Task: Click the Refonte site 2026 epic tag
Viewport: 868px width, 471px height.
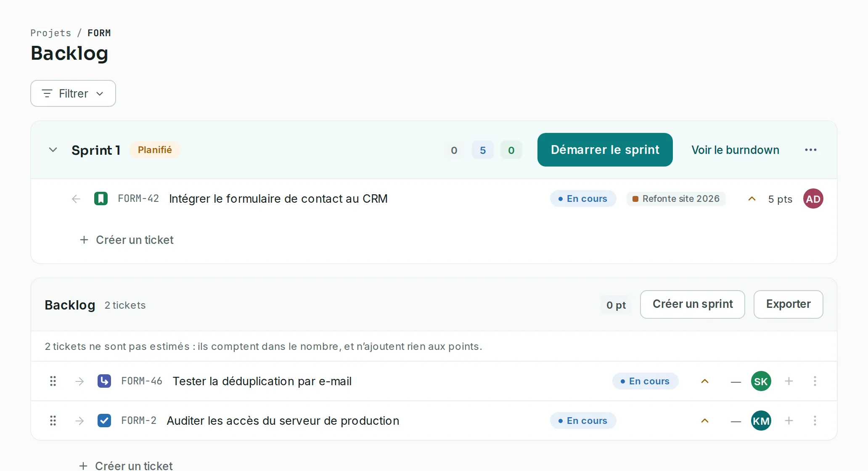Action: [x=676, y=198]
